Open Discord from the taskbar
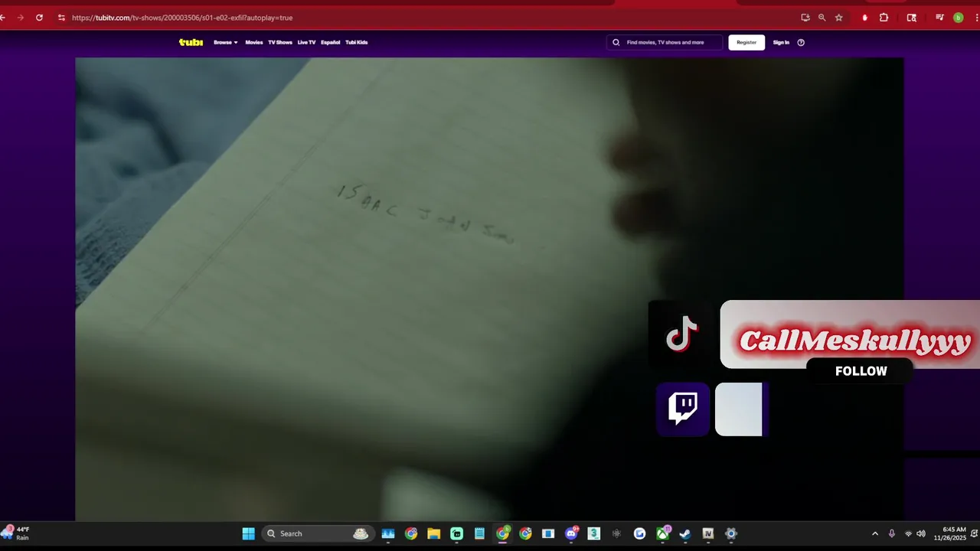This screenshot has width=980, height=551. pos(571,533)
